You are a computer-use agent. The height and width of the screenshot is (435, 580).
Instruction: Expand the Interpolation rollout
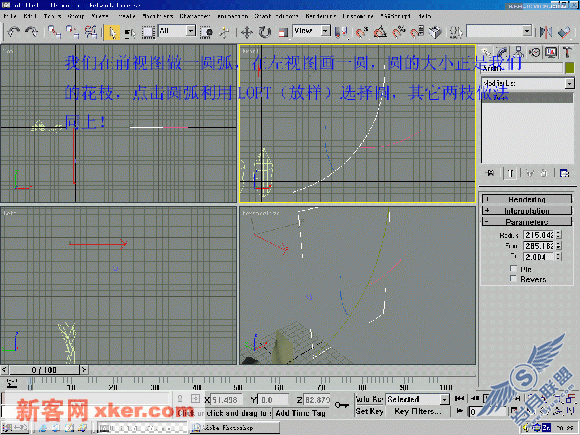pyautogui.click(x=527, y=211)
